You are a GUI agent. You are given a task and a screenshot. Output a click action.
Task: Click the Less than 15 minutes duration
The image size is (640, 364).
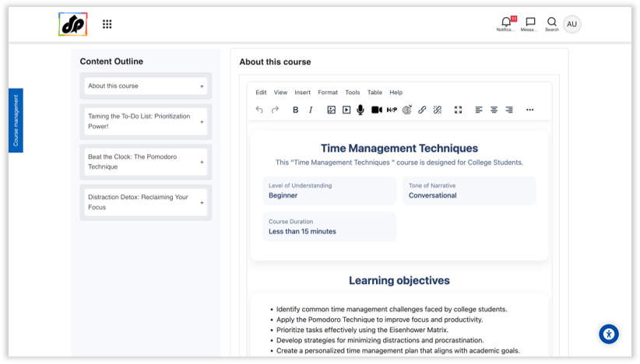[x=302, y=231]
